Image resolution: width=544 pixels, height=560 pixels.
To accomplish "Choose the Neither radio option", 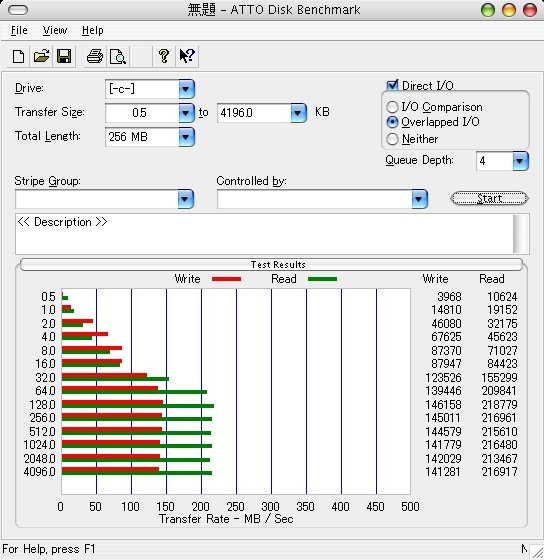I will point(392,139).
